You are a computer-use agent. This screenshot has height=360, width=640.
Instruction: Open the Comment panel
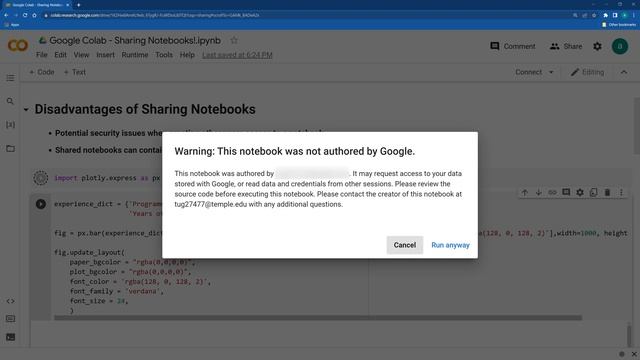point(513,46)
